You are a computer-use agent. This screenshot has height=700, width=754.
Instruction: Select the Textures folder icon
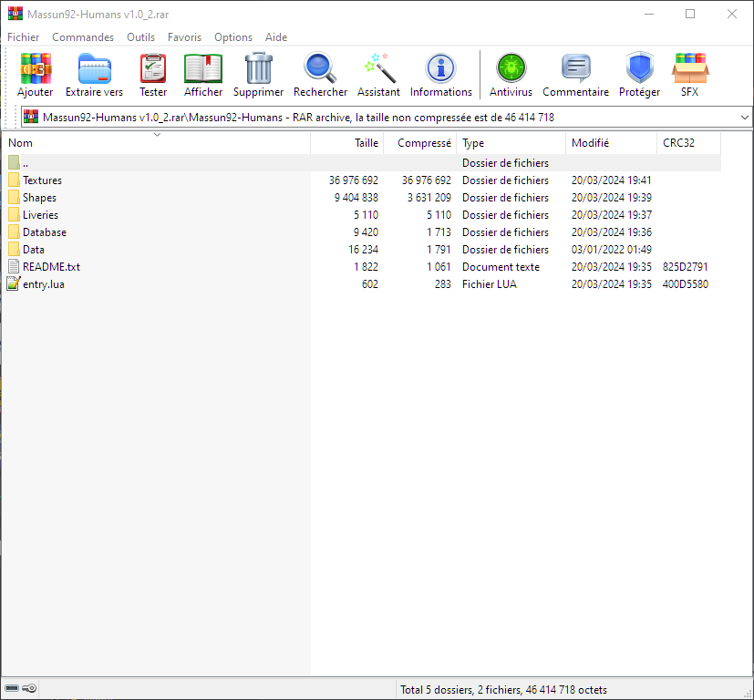pos(14,180)
